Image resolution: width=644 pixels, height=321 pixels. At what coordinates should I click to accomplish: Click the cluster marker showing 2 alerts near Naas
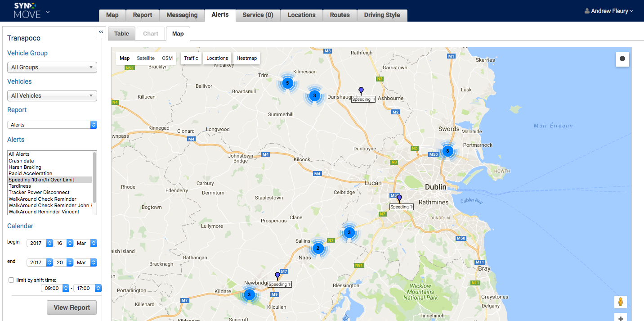click(x=318, y=248)
